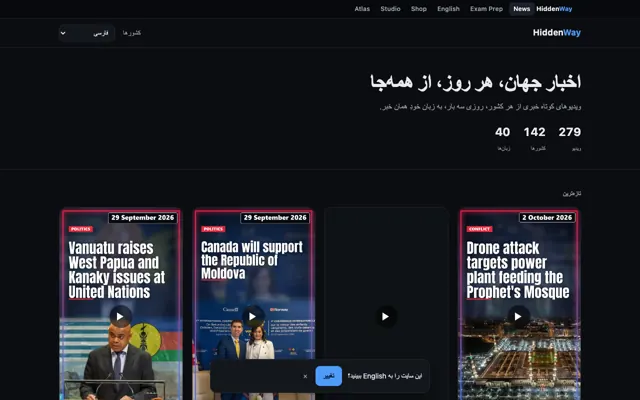Click the blue تغییر switch-language button

pos(329,376)
